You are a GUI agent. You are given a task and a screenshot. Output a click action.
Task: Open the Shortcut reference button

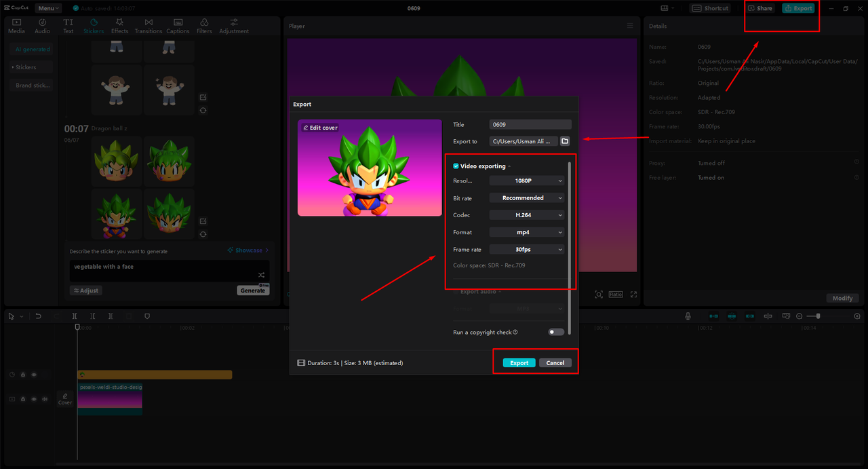[711, 8]
